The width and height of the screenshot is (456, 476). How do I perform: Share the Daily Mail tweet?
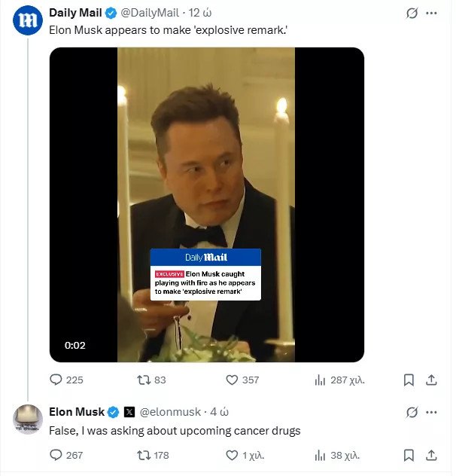[x=431, y=380]
